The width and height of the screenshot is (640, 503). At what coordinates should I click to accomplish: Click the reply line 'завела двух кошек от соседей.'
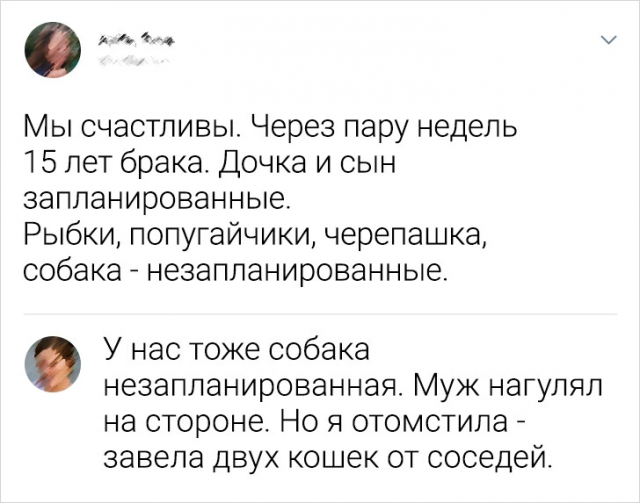328,457
